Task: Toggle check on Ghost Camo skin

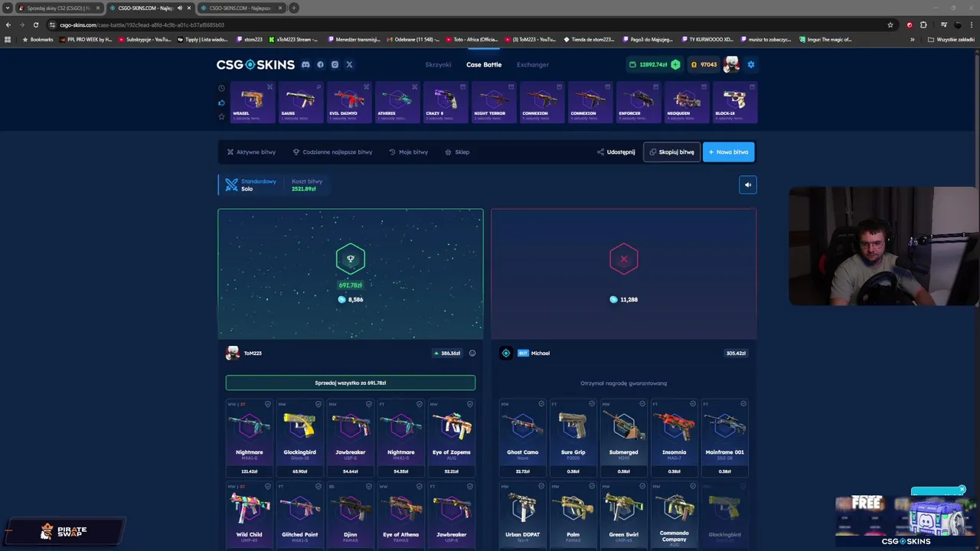Action: click(x=541, y=404)
